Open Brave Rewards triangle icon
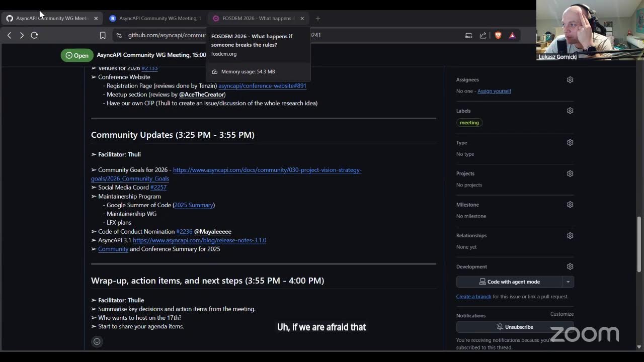644x362 pixels. (x=512, y=35)
